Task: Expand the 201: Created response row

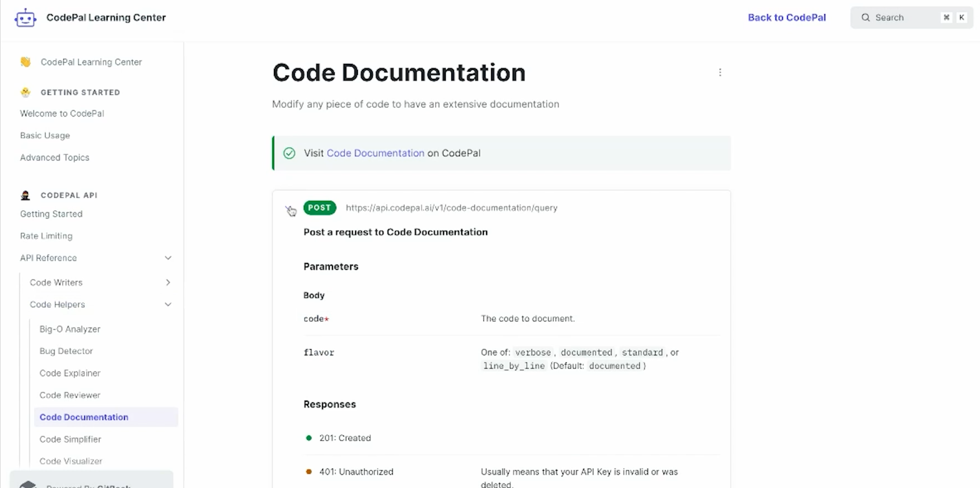Action: (x=345, y=438)
